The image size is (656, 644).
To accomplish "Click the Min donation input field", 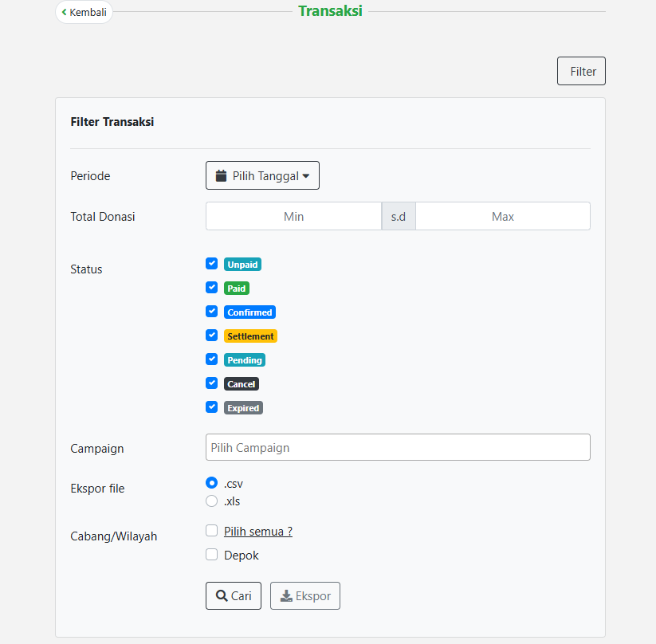I will click(293, 216).
